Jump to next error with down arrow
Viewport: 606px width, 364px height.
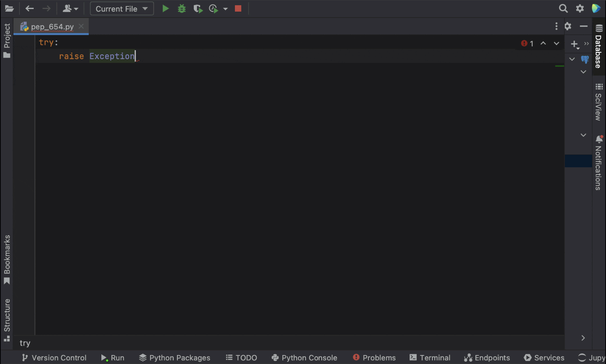pos(556,43)
